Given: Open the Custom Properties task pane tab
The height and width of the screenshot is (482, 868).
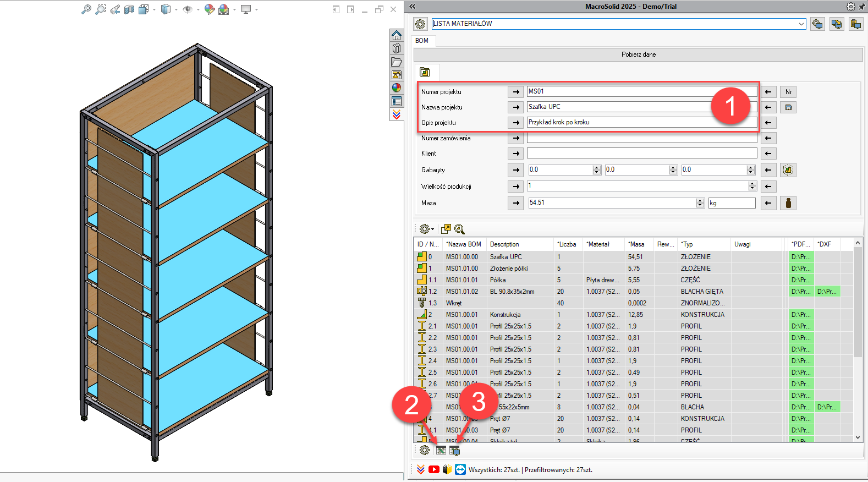Looking at the screenshot, I should [397, 101].
